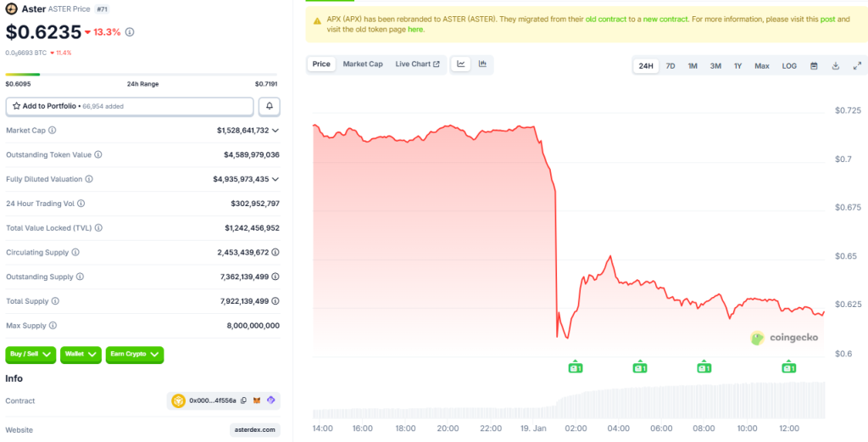Add token to MetaMask via fox icon

257,400
